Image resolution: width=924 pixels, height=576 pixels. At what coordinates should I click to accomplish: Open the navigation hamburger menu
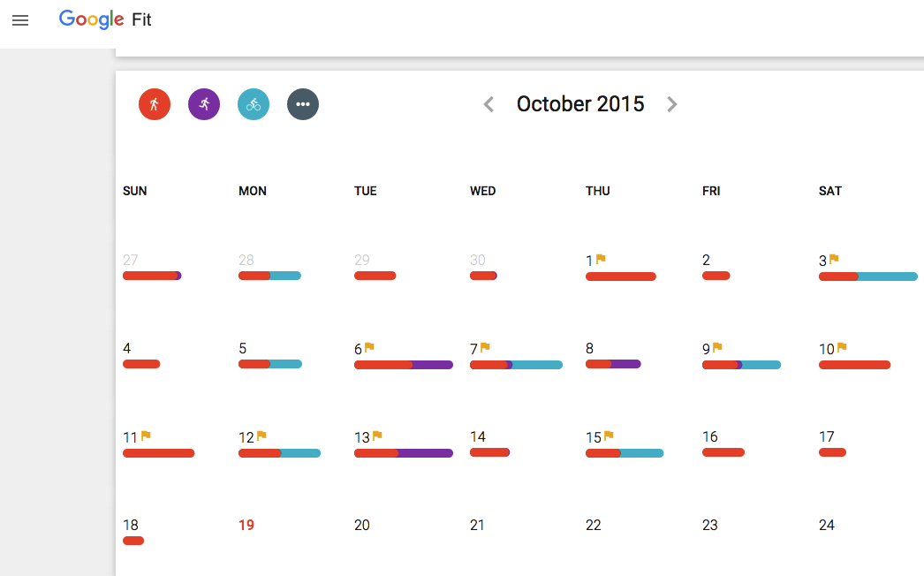[20, 20]
